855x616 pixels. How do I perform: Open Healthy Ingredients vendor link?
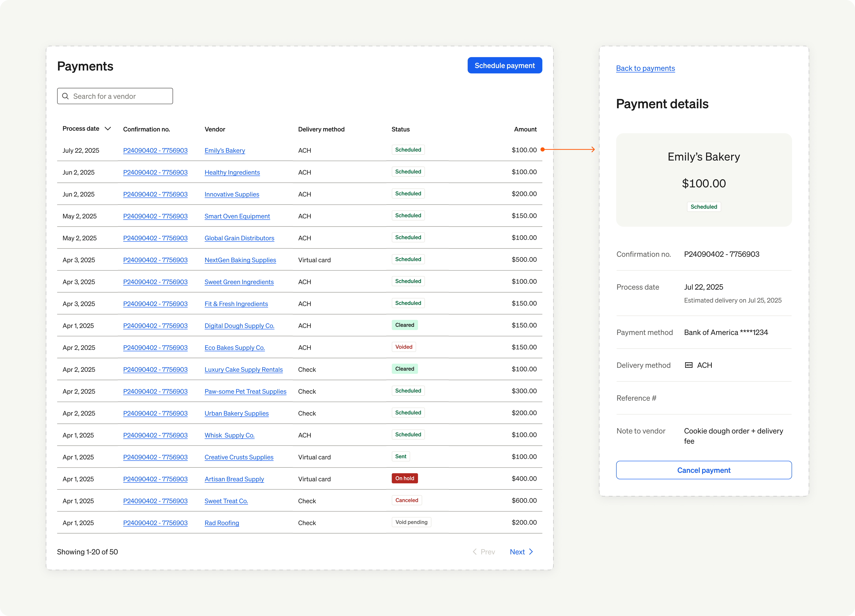[232, 172]
